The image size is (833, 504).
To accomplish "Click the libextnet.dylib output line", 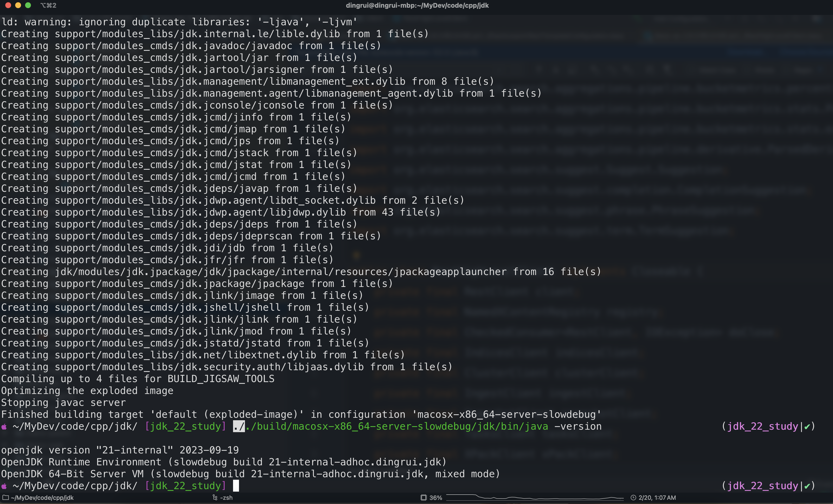I will click(x=203, y=355).
